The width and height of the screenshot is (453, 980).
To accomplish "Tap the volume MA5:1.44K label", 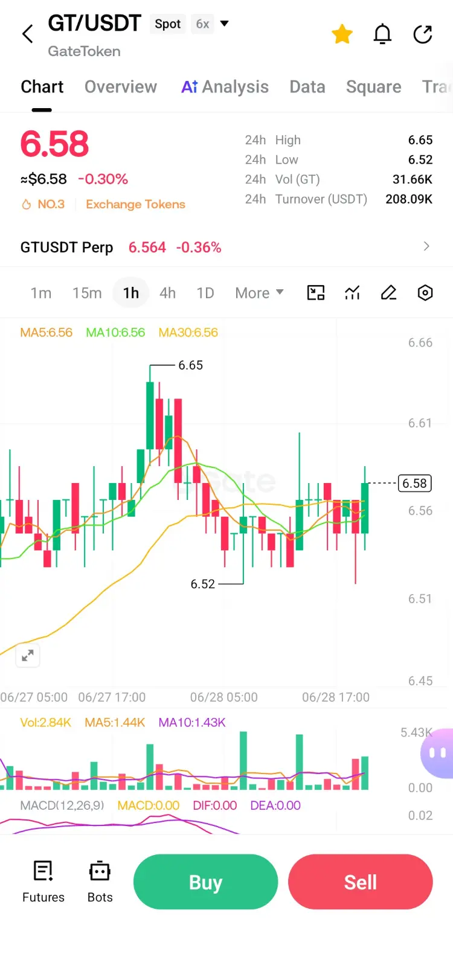I will pyautogui.click(x=115, y=723).
